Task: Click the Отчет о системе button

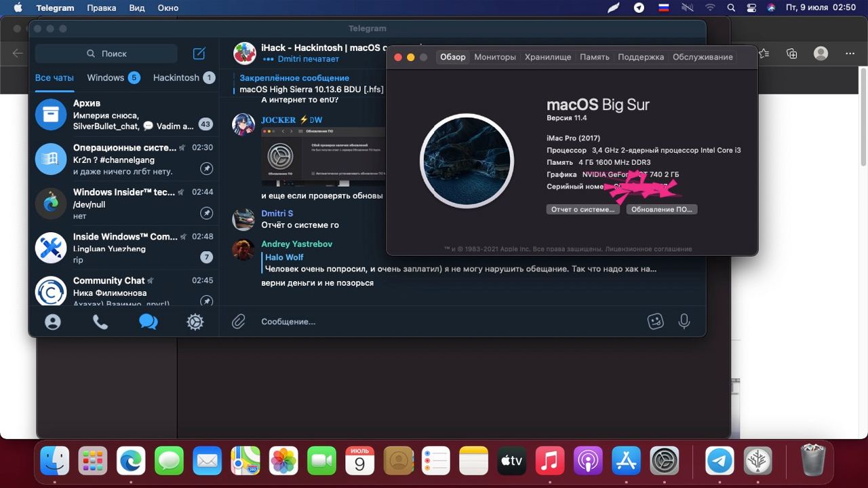Action: pos(583,209)
